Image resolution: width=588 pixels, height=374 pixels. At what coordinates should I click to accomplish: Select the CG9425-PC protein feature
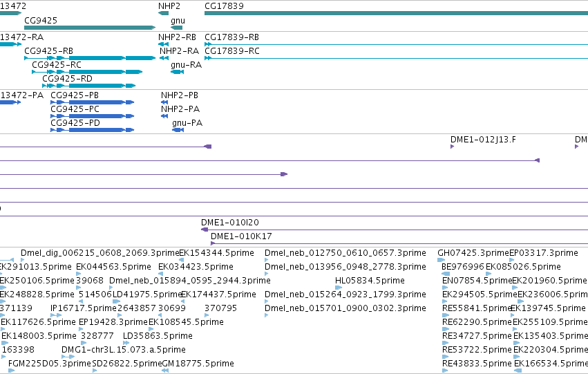tap(93, 116)
